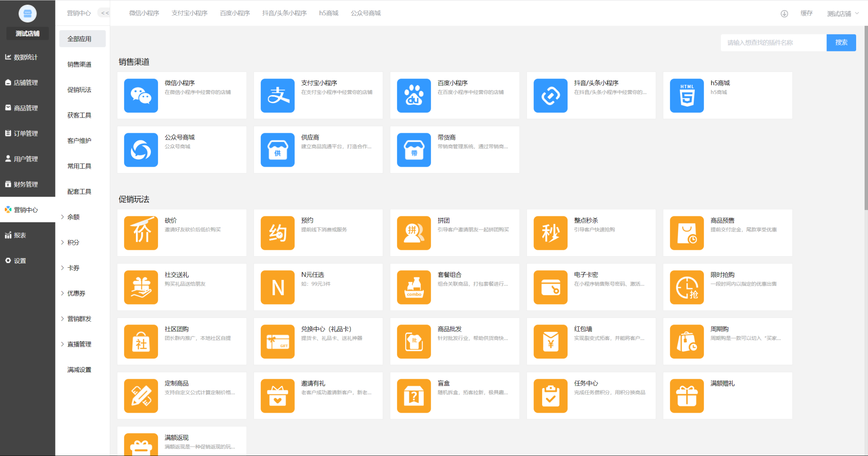Open the 微信小程序 app icon
Image resolution: width=868 pixels, height=456 pixels.
[141, 95]
